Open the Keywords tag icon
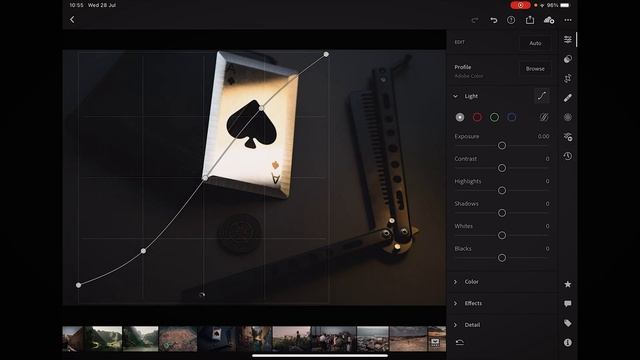The width and height of the screenshot is (640, 360). click(x=568, y=323)
